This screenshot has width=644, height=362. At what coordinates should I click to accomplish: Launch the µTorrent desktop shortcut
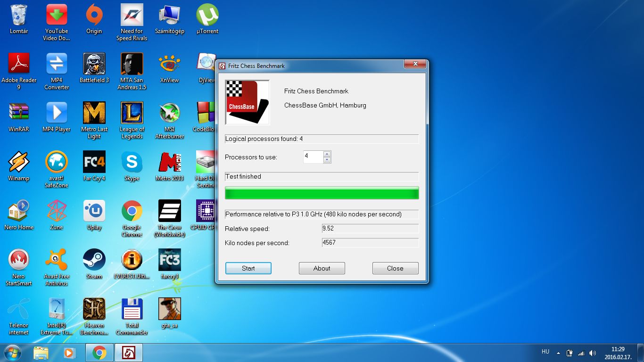point(207,20)
